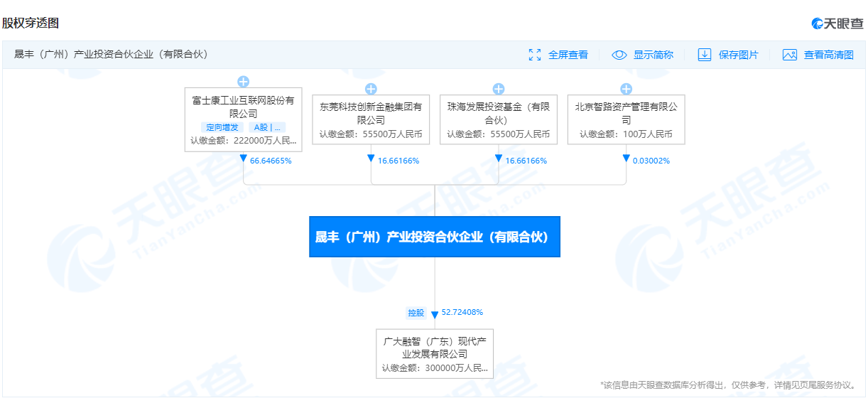This screenshot has height=408, width=868.
Task: Click the 天眼查 logo
Action: coord(838,23)
